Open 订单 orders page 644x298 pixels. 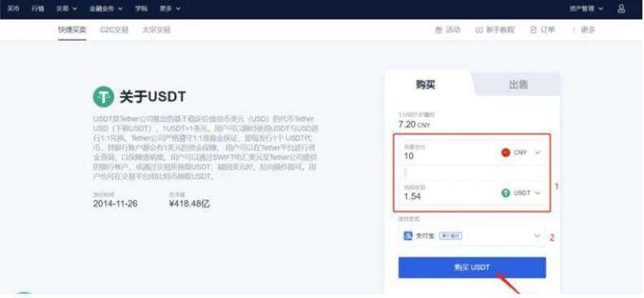[542, 29]
